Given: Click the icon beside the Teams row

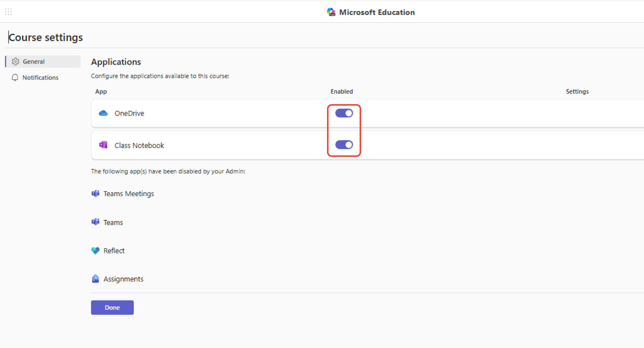Looking at the screenshot, I should 95,222.
